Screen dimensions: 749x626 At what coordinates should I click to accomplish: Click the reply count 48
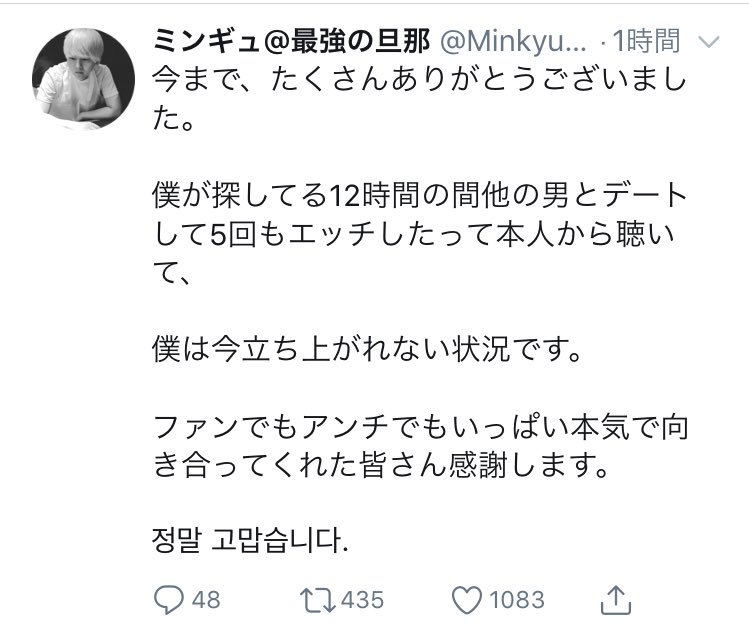[x=205, y=599]
